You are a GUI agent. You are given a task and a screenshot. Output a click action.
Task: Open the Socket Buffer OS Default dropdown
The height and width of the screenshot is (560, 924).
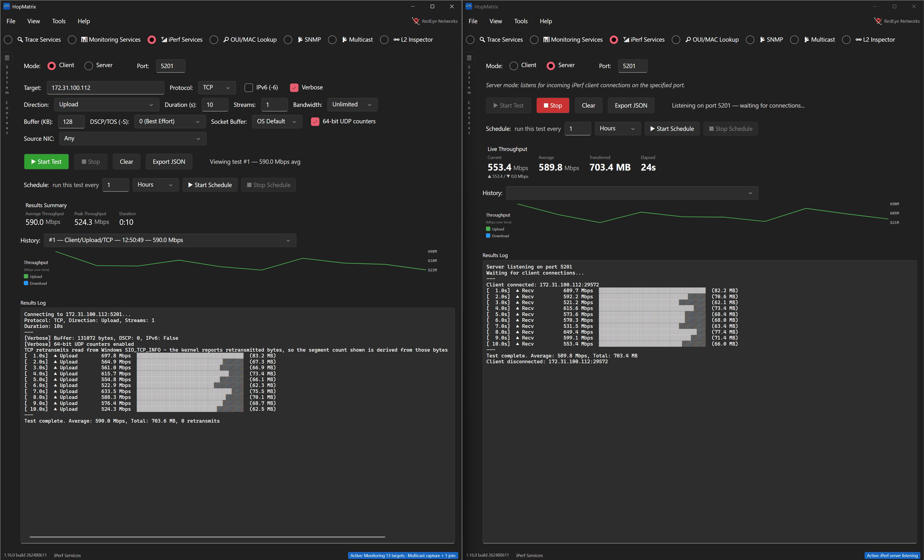click(x=277, y=121)
